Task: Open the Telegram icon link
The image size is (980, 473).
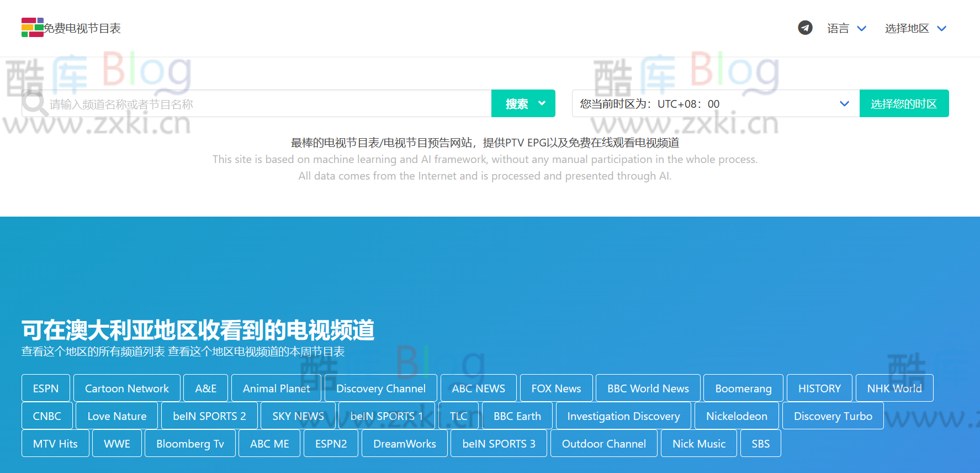Action: 805,28
